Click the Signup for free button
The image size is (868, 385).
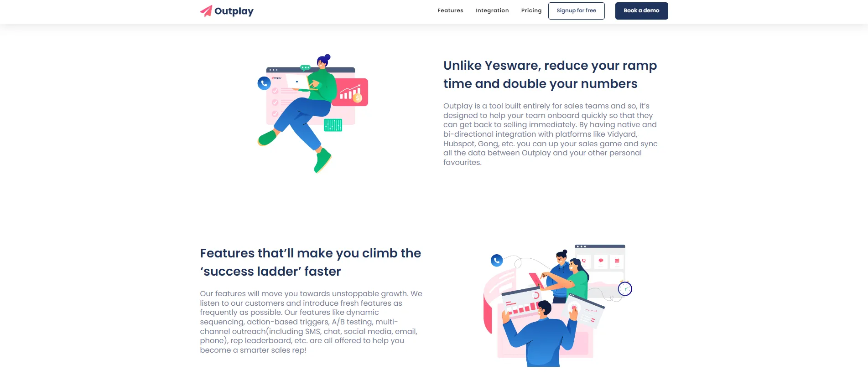(x=577, y=11)
